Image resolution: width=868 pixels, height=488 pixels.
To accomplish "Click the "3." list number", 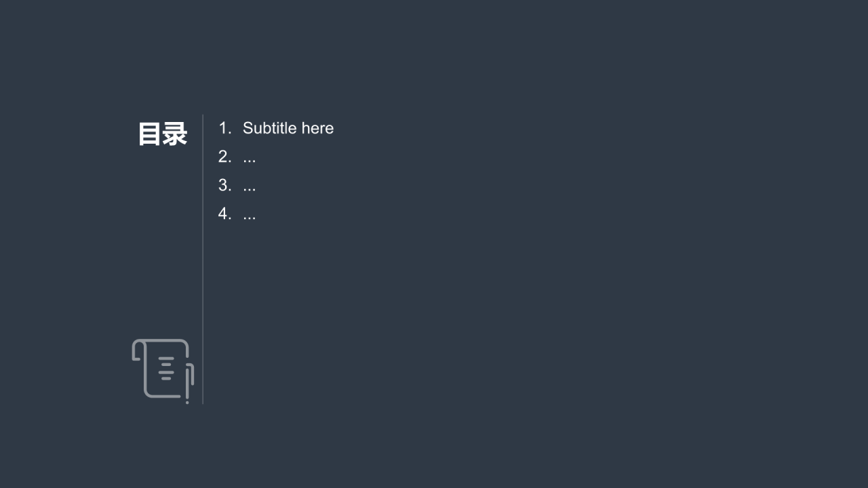I will pos(224,185).
